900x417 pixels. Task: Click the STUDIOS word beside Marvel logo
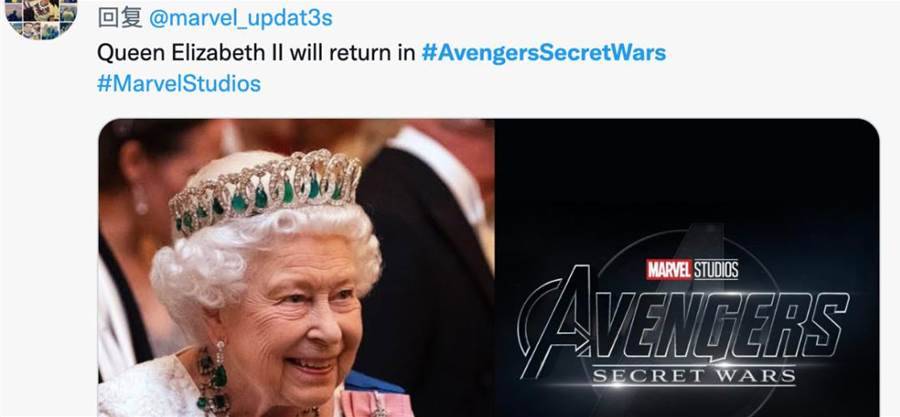coord(716,270)
